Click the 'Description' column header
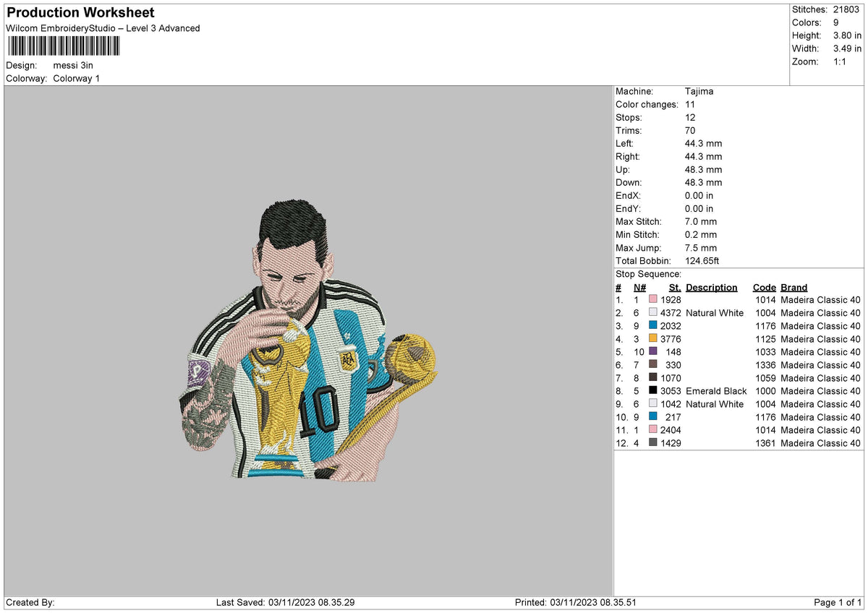 (x=712, y=288)
